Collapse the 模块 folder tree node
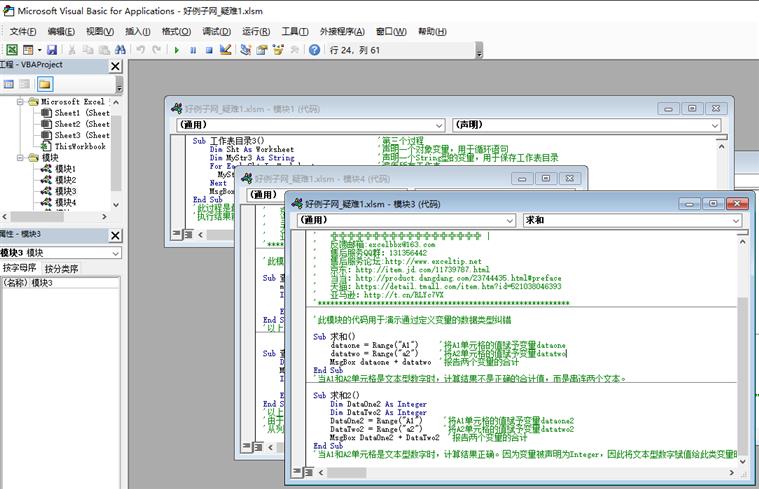 point(20,157)
